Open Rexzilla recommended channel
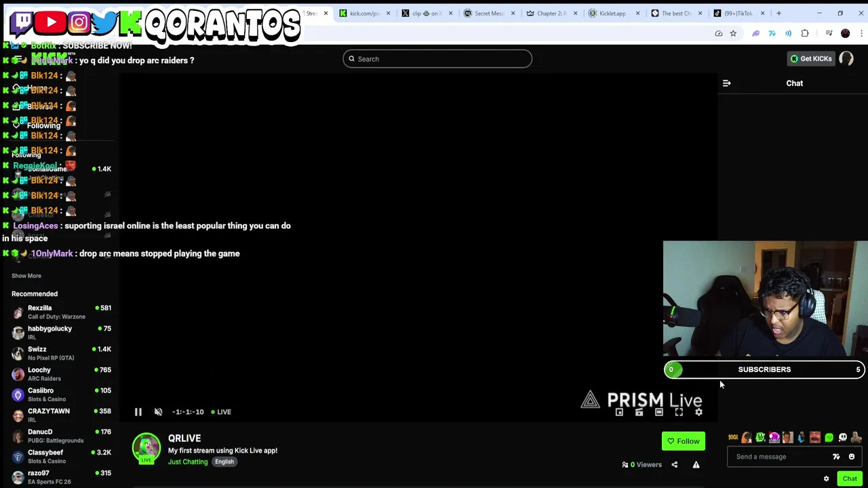The height and width of the screenshot is (488, 868). click(x=61, y=312)
